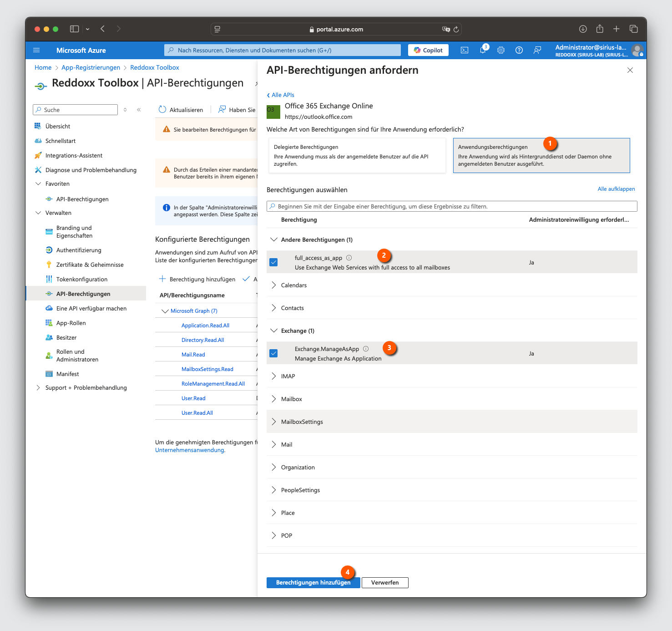Open a new Safari tab with plus icon
The image size is (672, 631).
coord(616,29)
